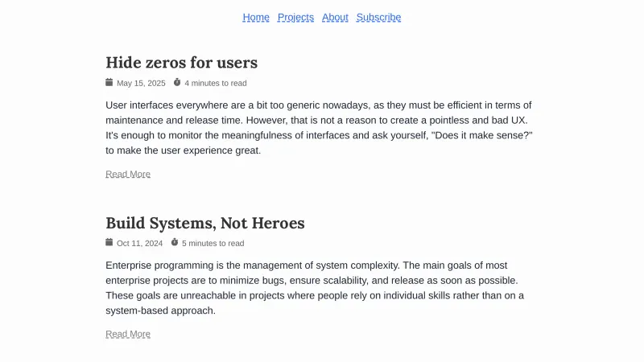Click the "4 minutes to read" label
Viewport: 644px width, 362px height.
[x=215, y=83]
